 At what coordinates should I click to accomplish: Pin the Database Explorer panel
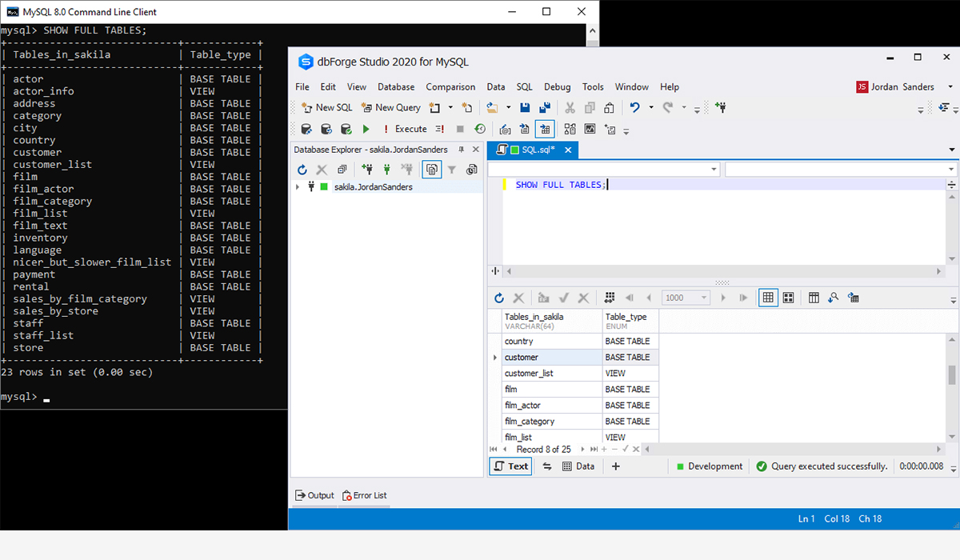click(462, 150)
